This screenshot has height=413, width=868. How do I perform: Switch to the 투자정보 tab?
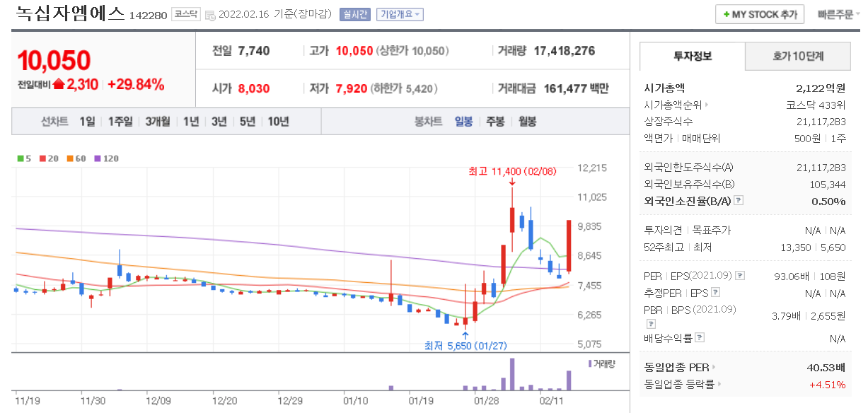[x=693, y=56]
